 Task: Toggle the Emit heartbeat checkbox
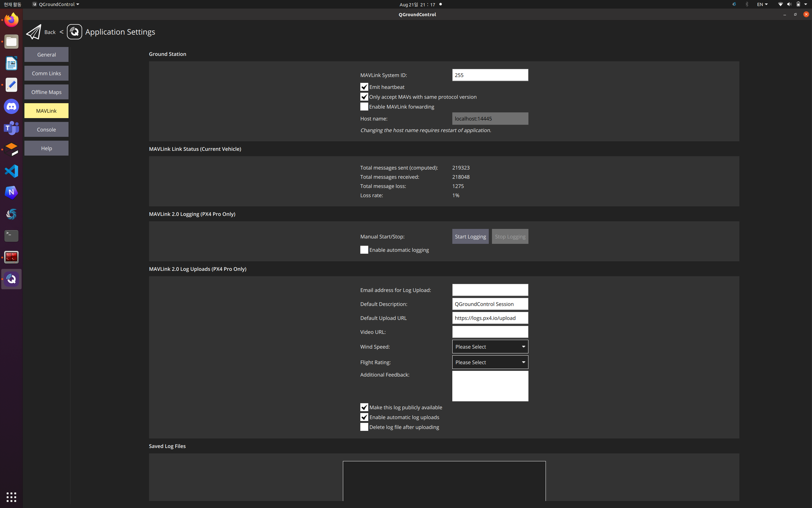click(364, 87)
